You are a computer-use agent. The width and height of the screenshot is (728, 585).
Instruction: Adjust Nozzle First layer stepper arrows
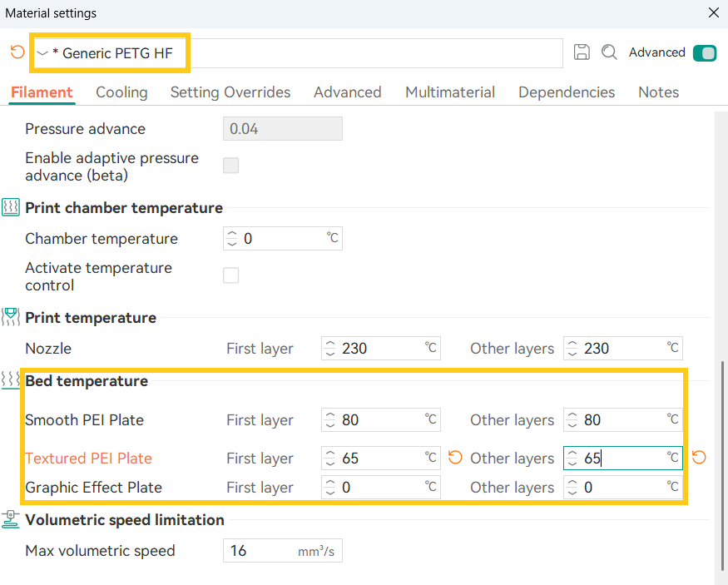pyautogui.click(x=329, y=348)
